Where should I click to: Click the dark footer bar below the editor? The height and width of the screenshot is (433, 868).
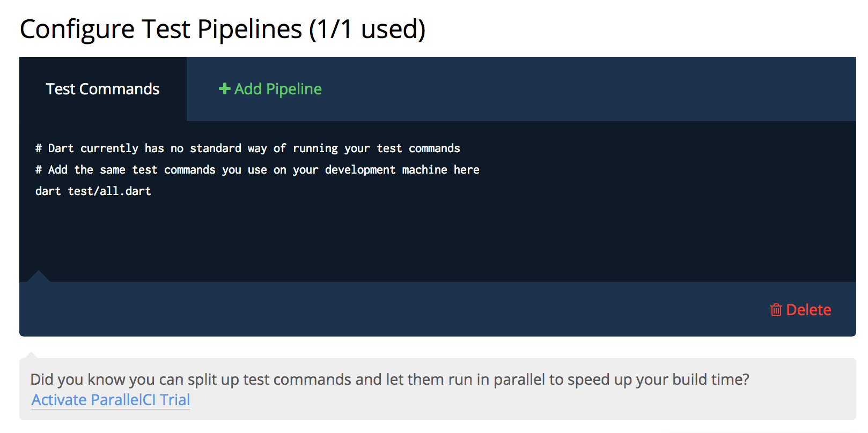376,310
